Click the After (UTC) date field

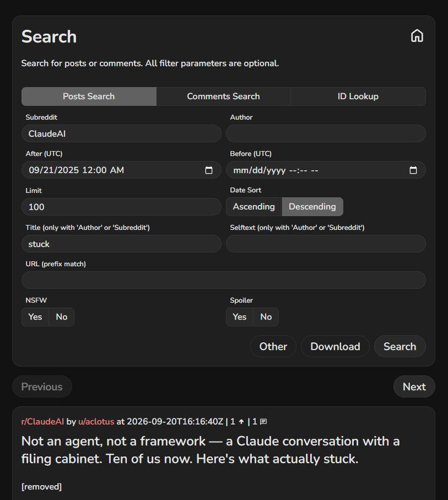(121, 170)
